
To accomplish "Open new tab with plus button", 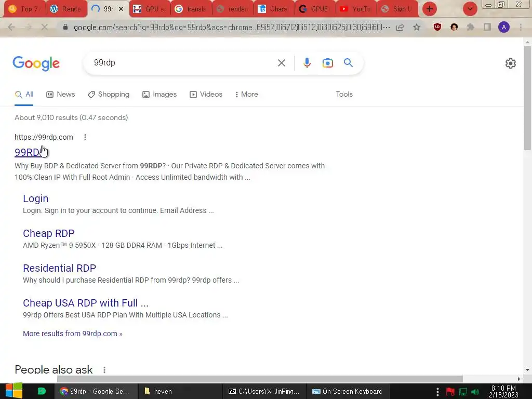I will pyautogui.click(x=430, y=9).
